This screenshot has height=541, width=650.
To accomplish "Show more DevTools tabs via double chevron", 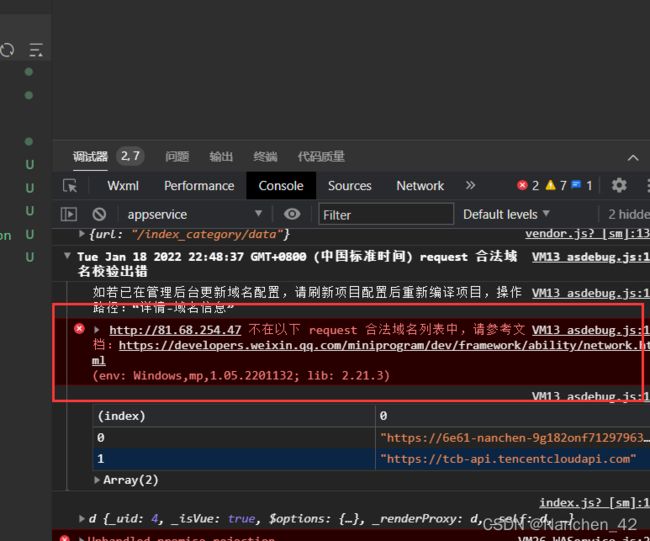I will pos(470,185).
